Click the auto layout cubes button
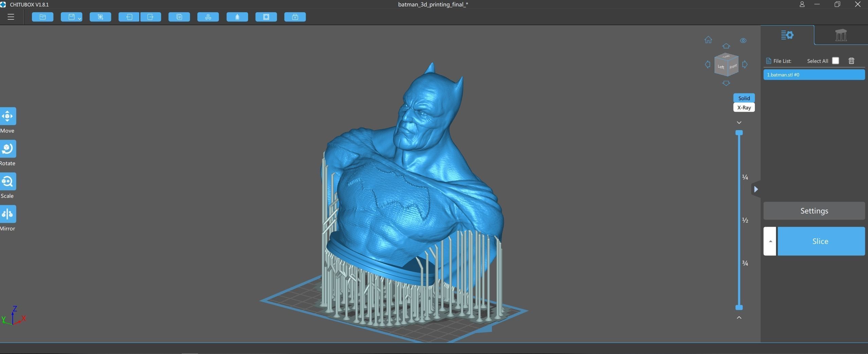 coord(208,17)
